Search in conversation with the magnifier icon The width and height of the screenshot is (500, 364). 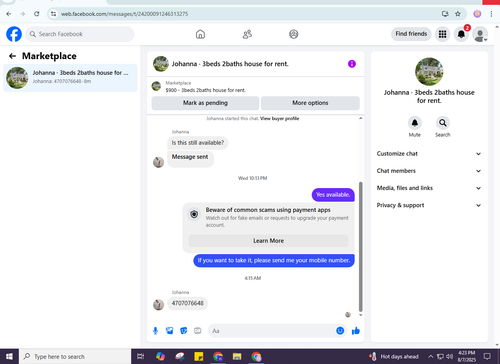[443, 123]
